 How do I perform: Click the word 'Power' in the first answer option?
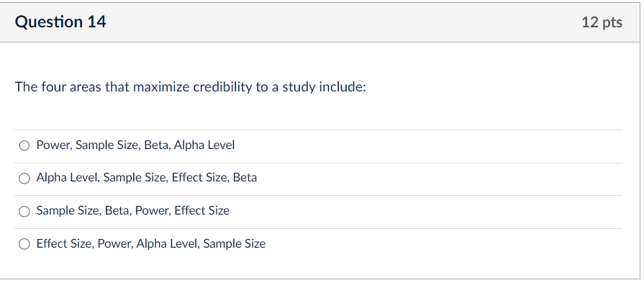tap(53, 145)
